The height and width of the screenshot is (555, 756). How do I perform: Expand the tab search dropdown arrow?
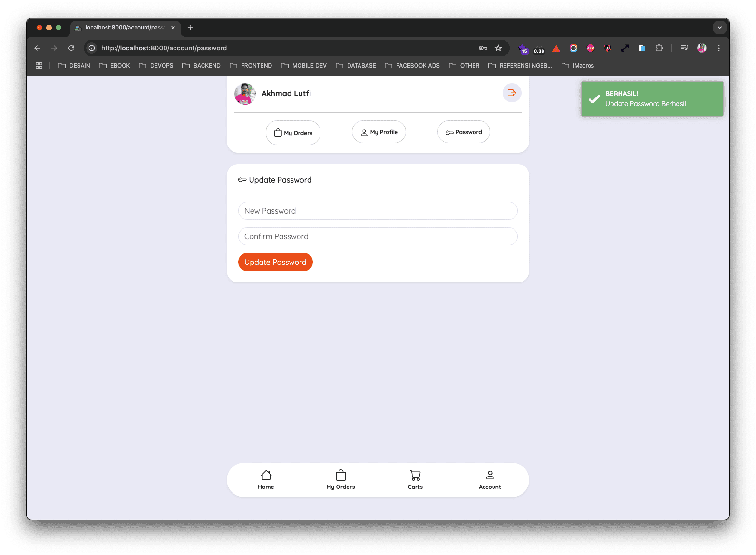719,28
